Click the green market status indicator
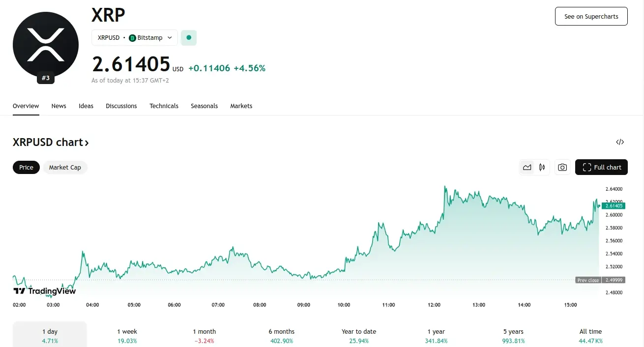 (x=189, y=37)
